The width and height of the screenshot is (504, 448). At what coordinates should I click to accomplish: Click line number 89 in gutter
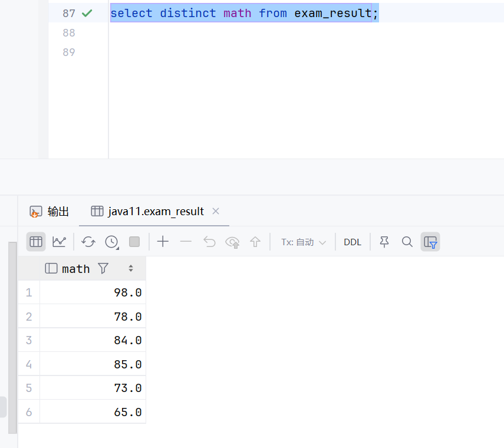[69, 52]
